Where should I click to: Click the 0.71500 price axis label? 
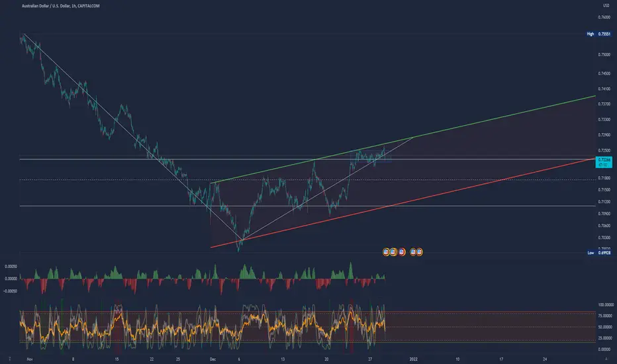click(604, 190)
